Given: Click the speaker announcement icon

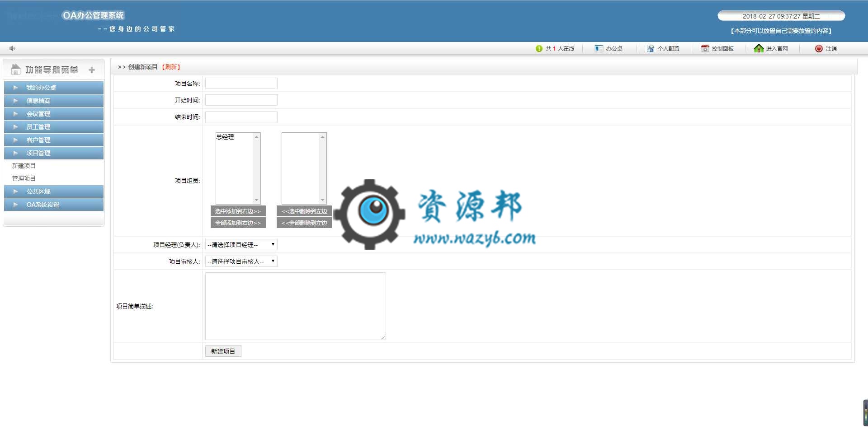Looking at the screenshot, I should click(x=12, y=48).
